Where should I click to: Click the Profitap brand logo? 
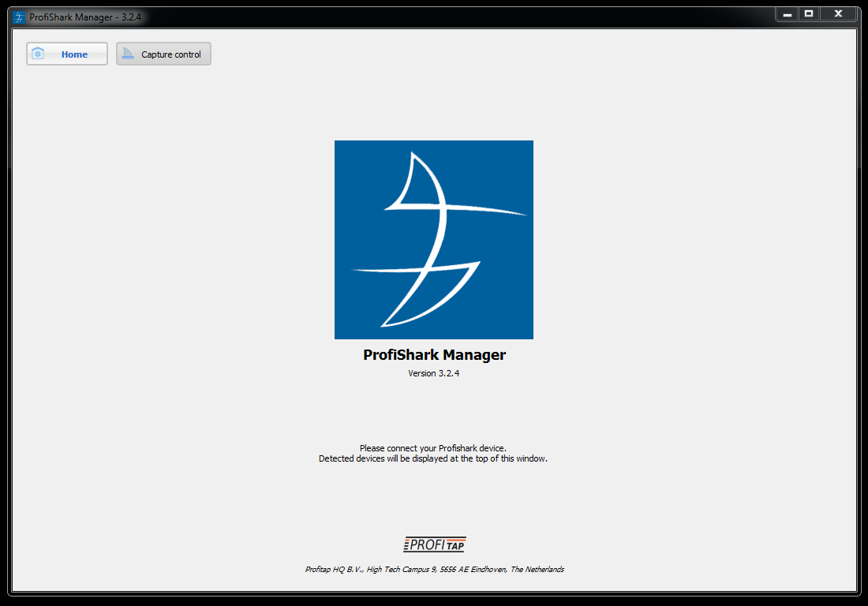tap(434, 544)
